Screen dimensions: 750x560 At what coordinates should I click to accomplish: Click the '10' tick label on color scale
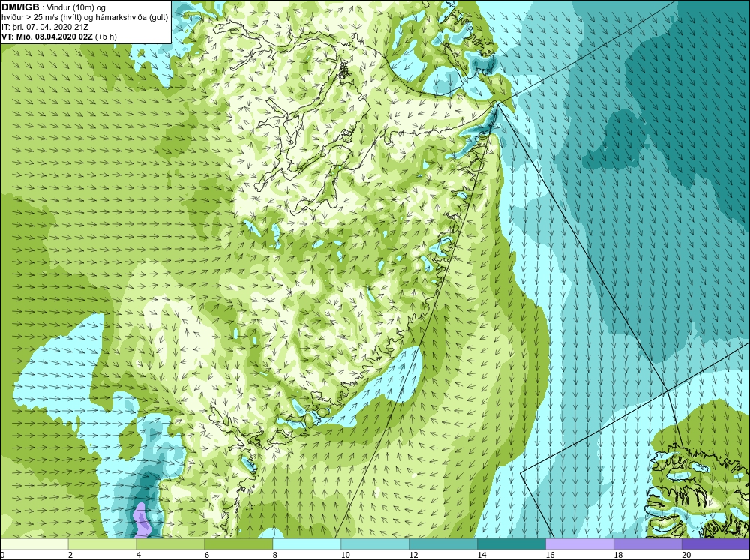click(x=345, y=555)
